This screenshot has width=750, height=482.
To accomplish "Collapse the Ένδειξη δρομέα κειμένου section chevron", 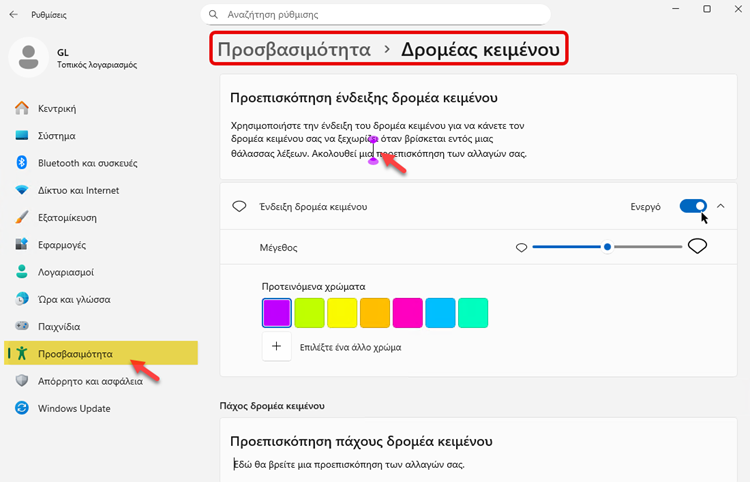I will 721,206.
